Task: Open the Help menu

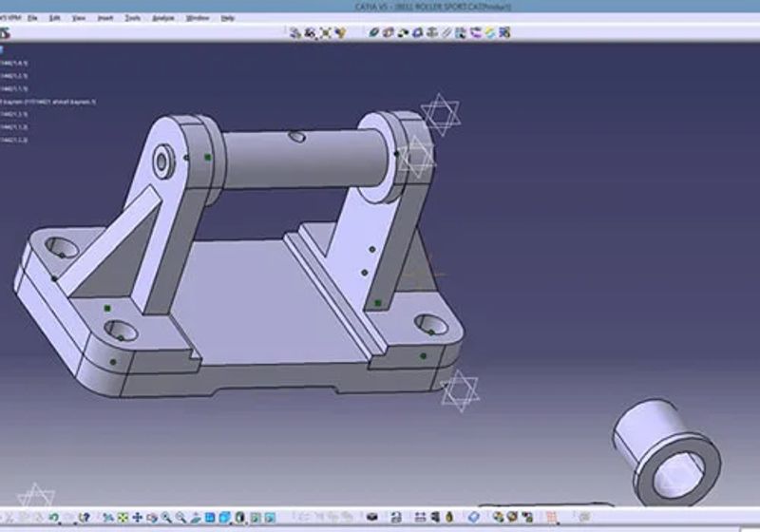Action: pyautogui.click(x=227, y=18)
